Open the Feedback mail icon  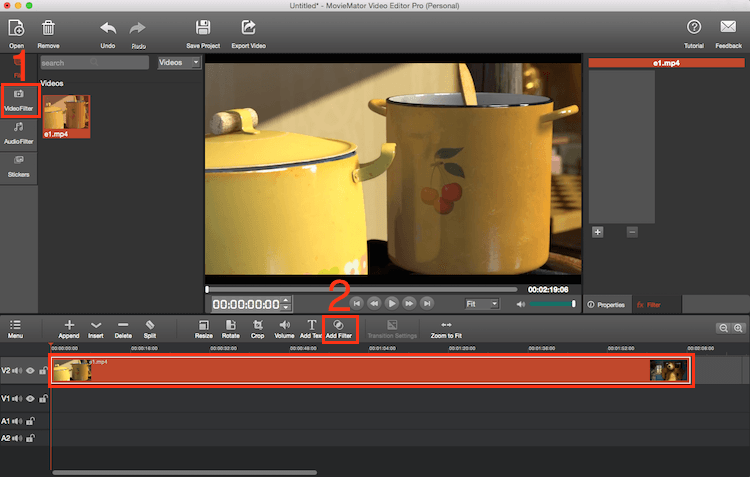(728, 27)
